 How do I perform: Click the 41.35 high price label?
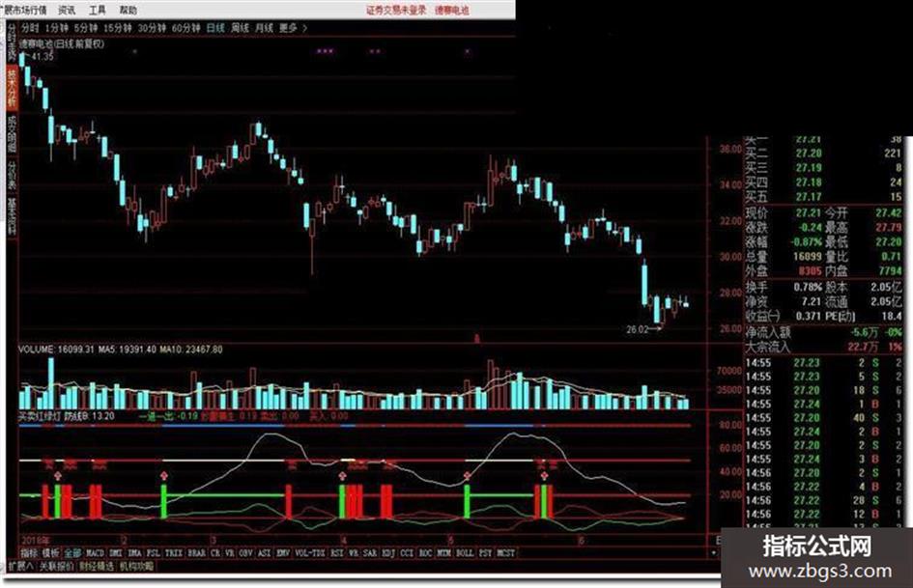coord(43,56)
